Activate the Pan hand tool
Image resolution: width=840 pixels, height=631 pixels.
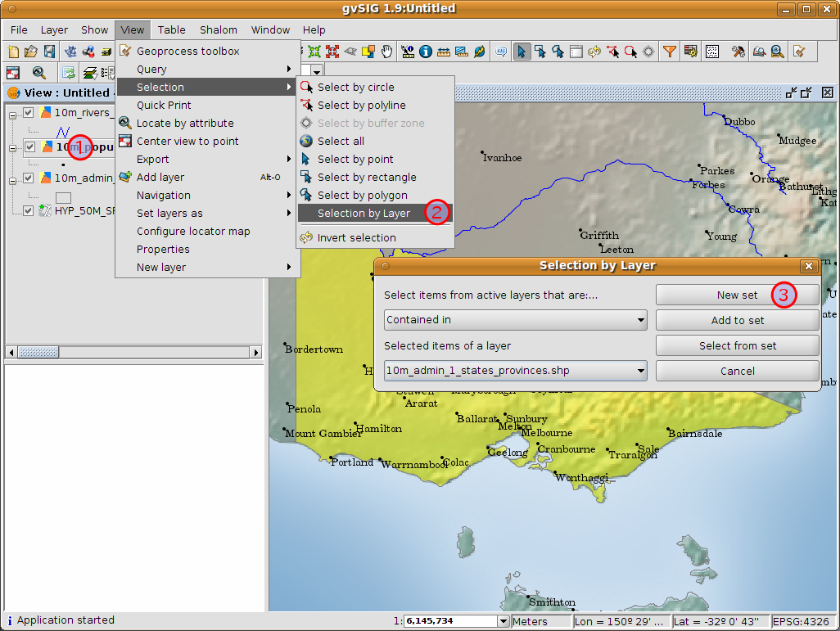[x=386, y=52]
